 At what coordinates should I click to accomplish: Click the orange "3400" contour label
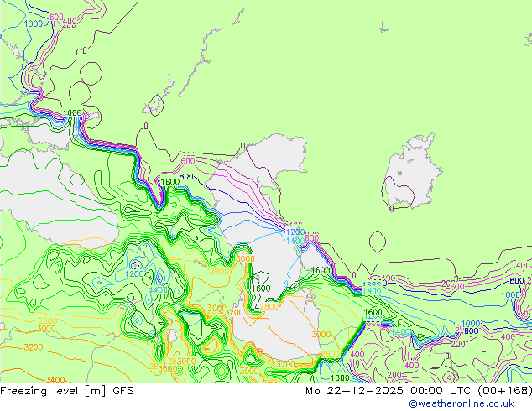click(x=55, y=380)
